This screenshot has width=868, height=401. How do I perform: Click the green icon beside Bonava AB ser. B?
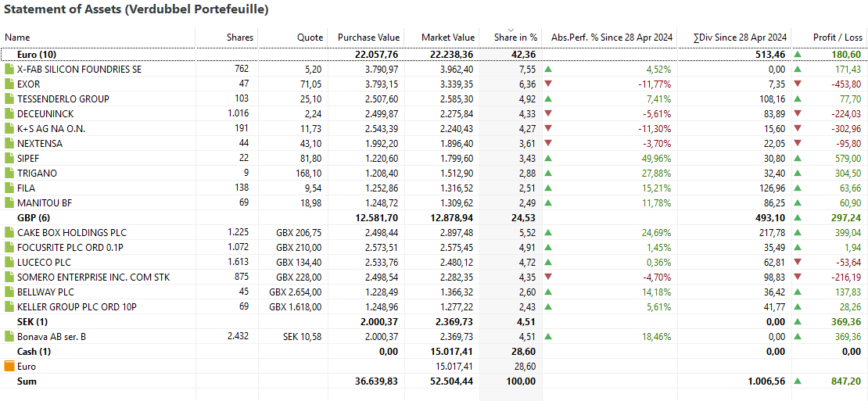point(9,336)
